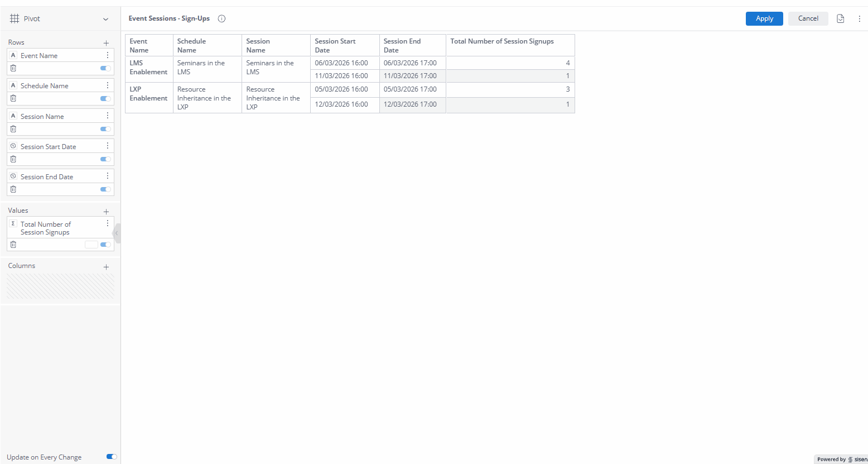
Task: Click the export widget document icon
Action: [840, 18]
